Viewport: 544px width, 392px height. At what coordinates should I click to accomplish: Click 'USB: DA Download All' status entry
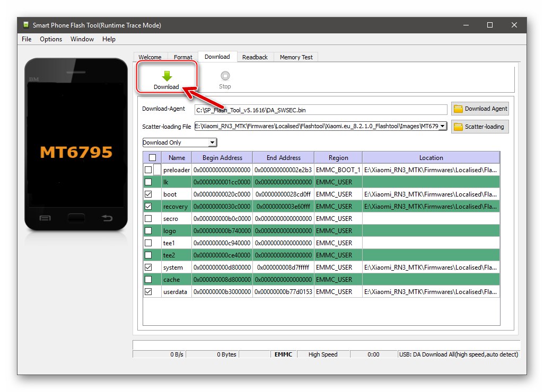pos(458,354)
